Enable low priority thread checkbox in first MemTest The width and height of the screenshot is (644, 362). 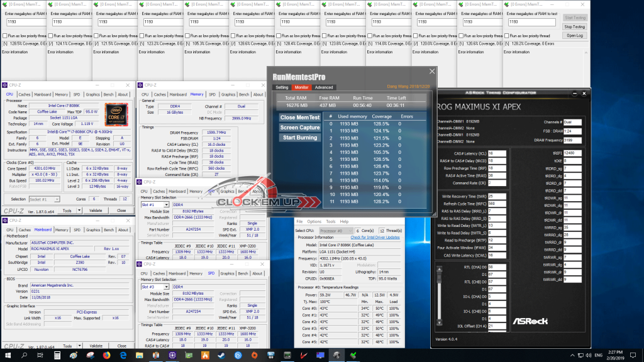click(5, 36)
